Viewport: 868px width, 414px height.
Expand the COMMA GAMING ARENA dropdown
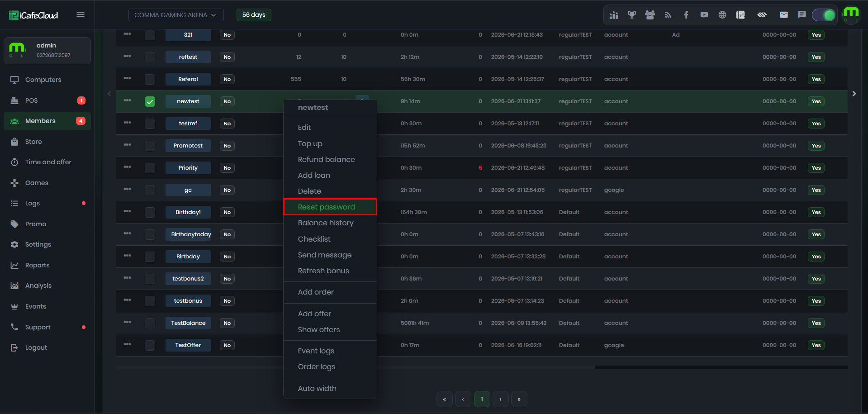[x=176, y=15]
